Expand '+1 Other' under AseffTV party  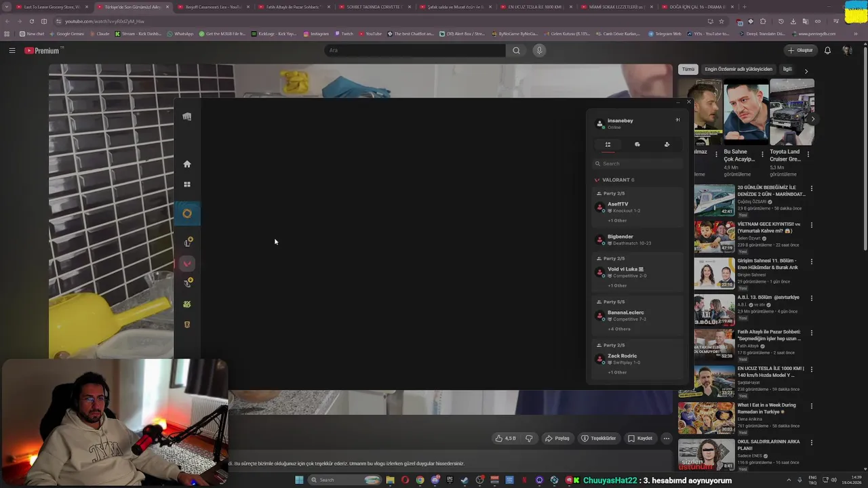tap(617, 220)
